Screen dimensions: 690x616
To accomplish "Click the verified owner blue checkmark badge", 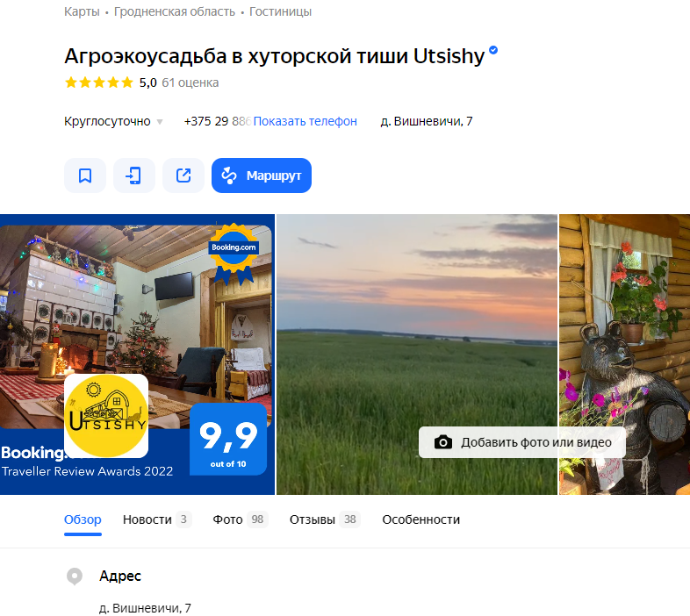I will (x=493, y=50).
